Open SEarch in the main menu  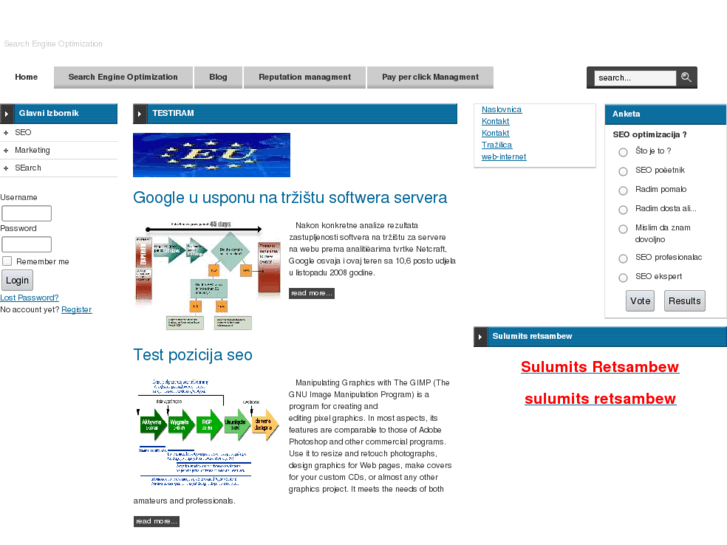[x=28, y=167]
